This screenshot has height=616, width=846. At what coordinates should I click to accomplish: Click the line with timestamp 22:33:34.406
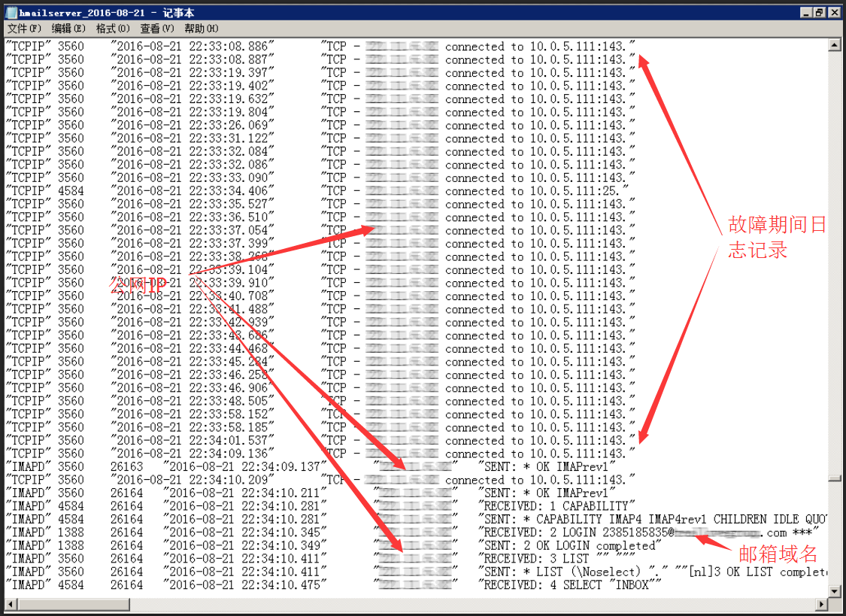(x=226, y=191)
